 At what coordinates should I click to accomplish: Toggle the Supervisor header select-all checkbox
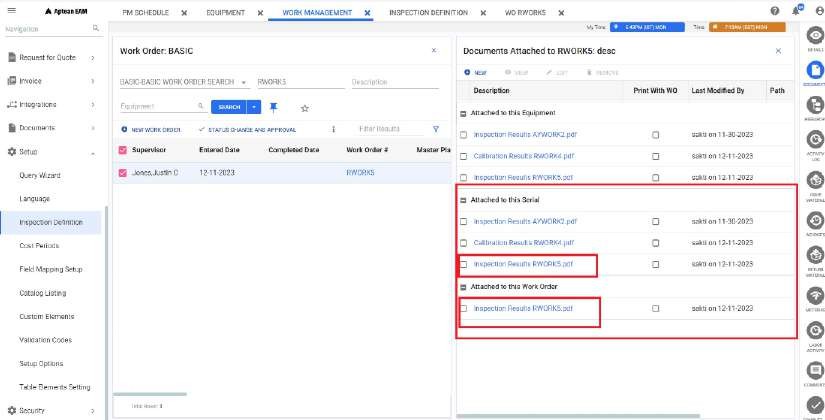pyautogui.click(x=123, y=150)
